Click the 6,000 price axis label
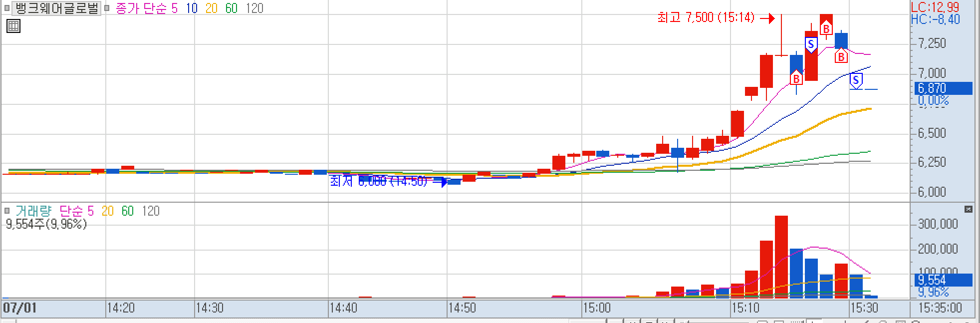980x323 pixels. coord(932,192)
